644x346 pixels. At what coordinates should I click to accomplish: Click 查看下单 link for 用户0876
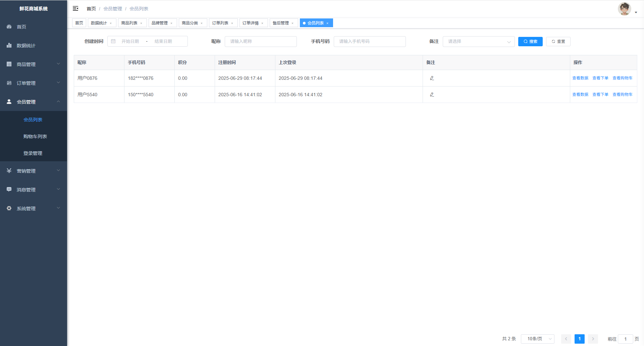600,78
